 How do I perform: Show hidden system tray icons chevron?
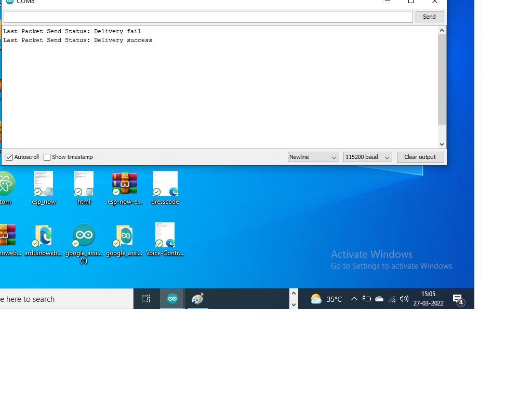click(x=354, y=299)
